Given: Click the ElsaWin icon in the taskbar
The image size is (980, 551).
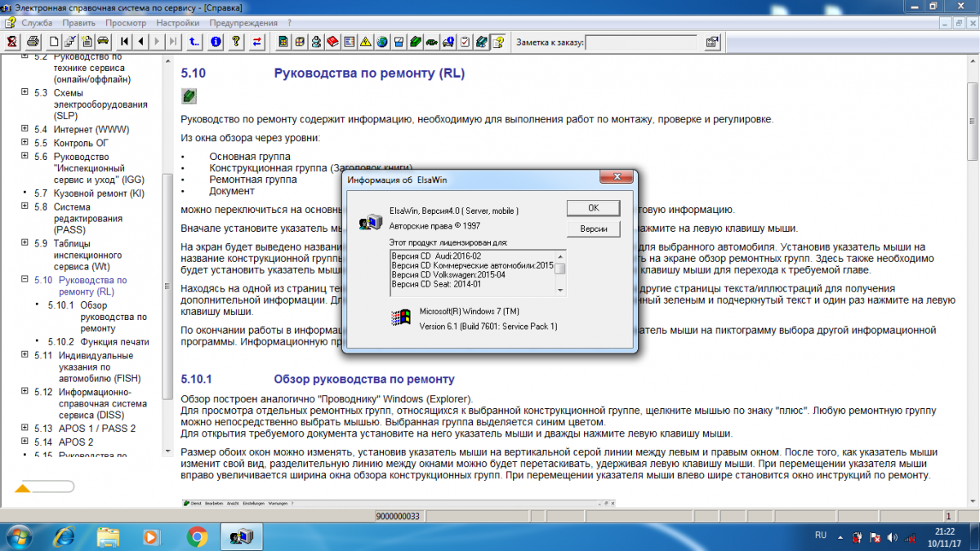Looking at the screenshot, I should 242,536.
